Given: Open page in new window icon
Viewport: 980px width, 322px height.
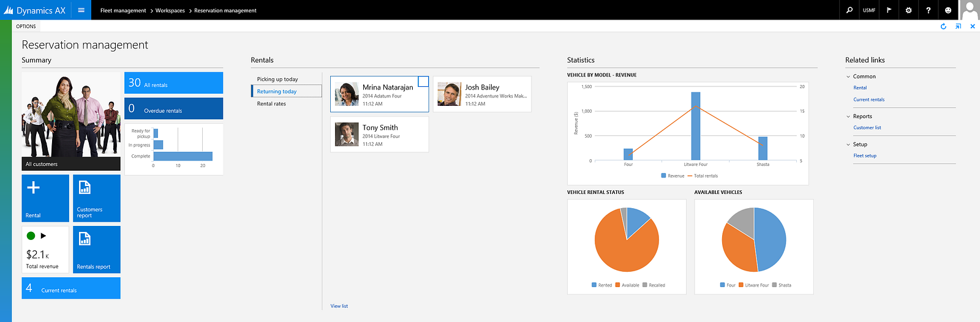Looking at the screenshot, I should [x=958, y=26].
